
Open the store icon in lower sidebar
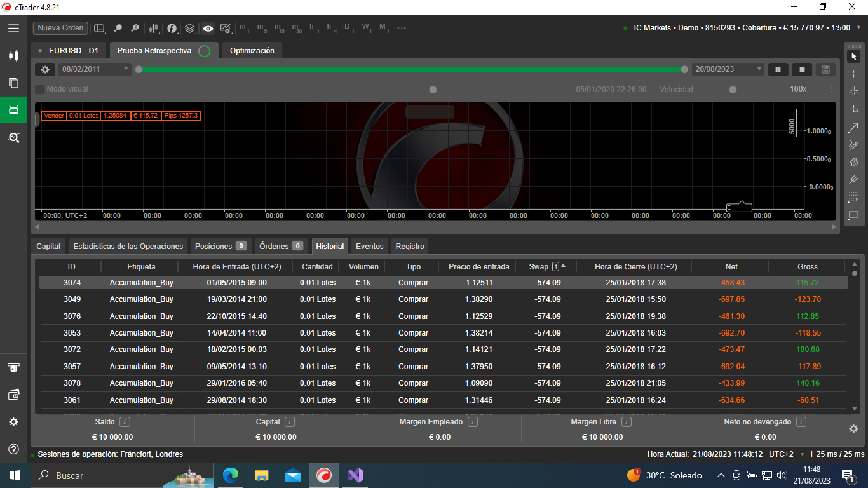click(x=13, y=367)
